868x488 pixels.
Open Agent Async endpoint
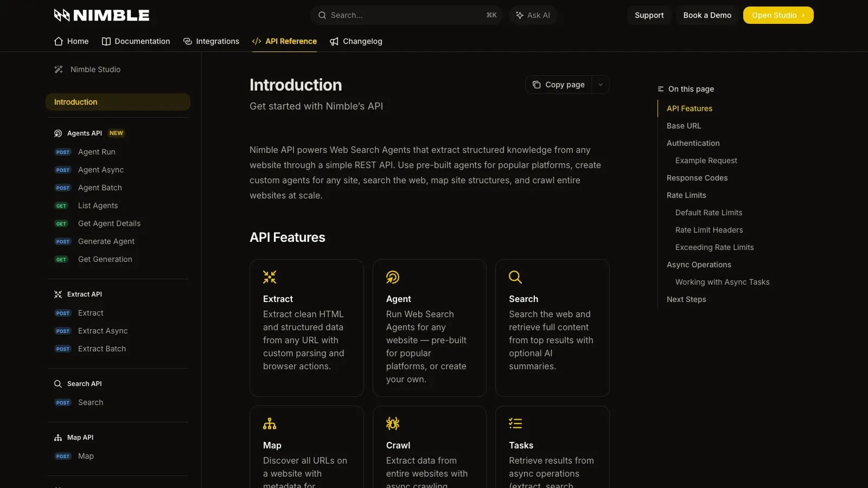pyautogui.click(x=118, y=170)
